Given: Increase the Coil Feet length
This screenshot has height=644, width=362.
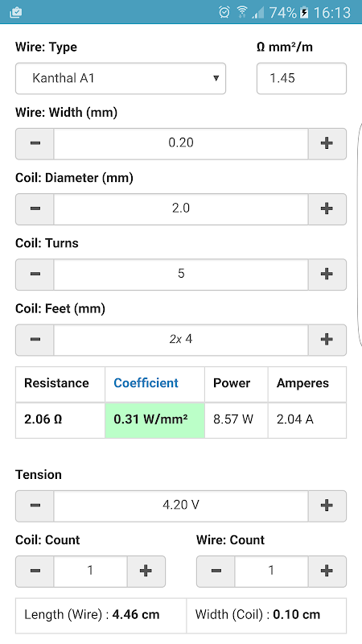Looking at the screenshot, I should pos(327,339).
